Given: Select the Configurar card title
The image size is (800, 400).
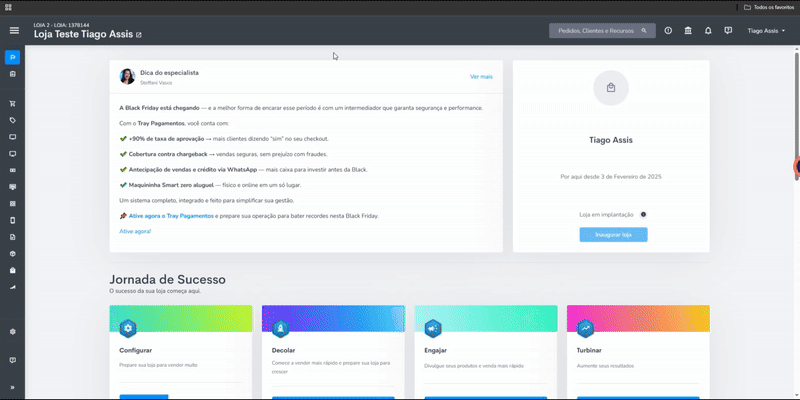Looking at the screenshot, I should 135,351.
